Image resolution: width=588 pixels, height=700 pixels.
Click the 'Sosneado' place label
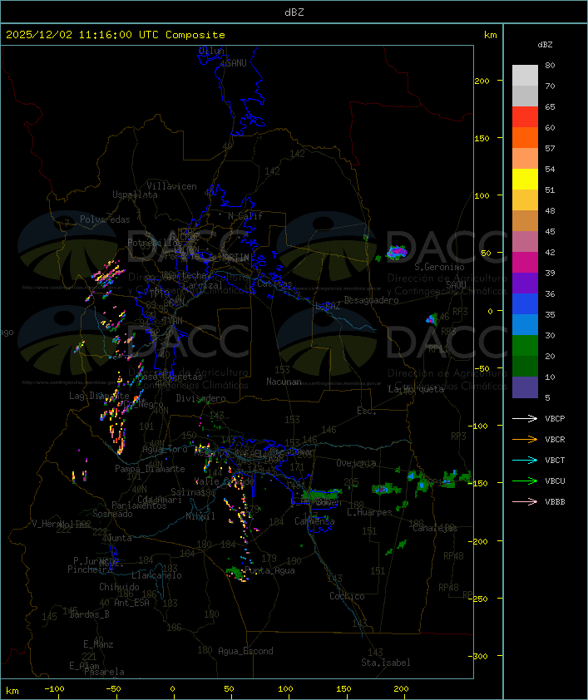point(112,514)
